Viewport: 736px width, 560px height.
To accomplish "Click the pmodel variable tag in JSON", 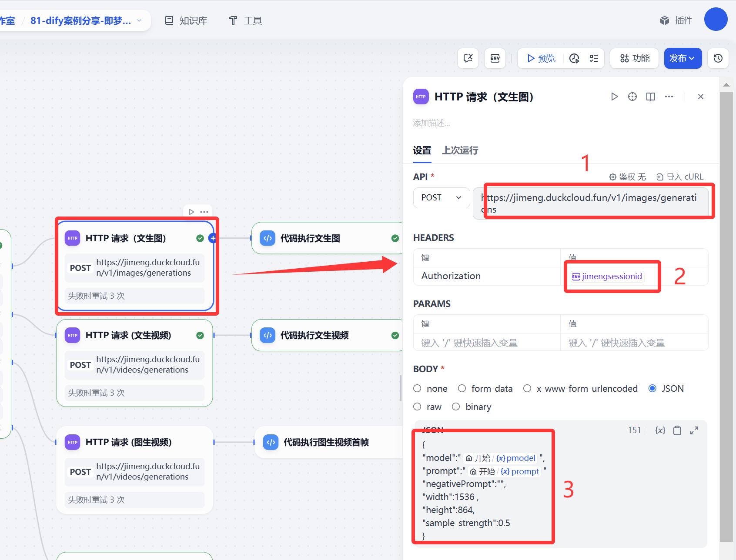I will (x=501, y=458).
